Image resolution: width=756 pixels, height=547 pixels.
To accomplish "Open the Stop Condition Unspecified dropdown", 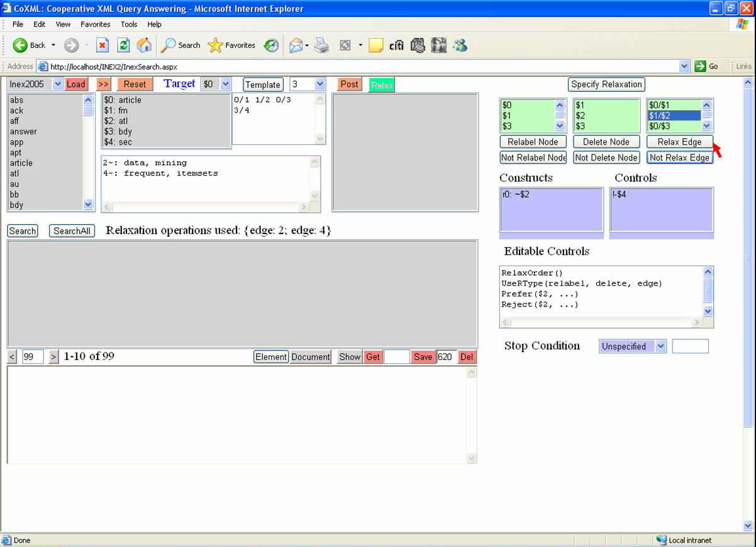I will (x=632, y=346).
